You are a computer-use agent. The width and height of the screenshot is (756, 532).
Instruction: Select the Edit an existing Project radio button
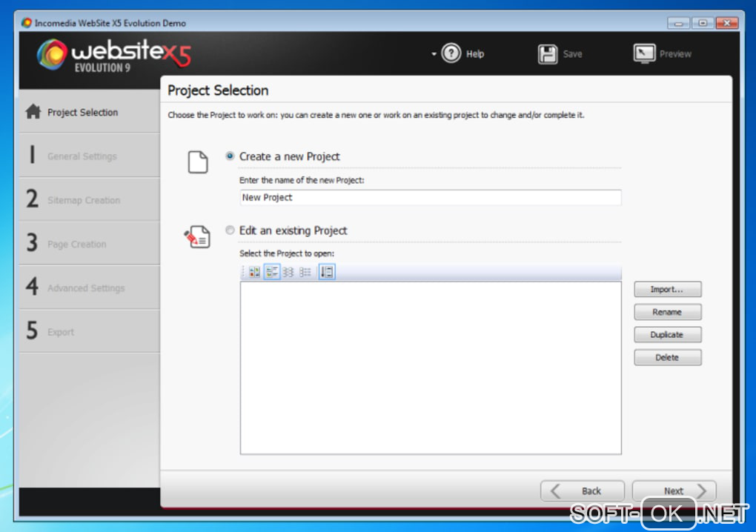click(x=230, y=230)
